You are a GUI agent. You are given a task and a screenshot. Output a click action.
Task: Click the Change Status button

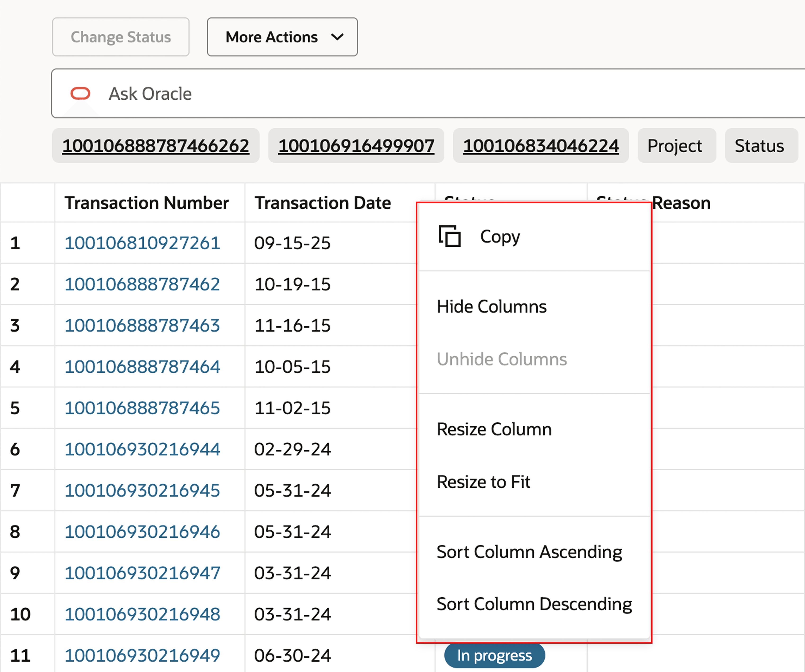[121, 37]
